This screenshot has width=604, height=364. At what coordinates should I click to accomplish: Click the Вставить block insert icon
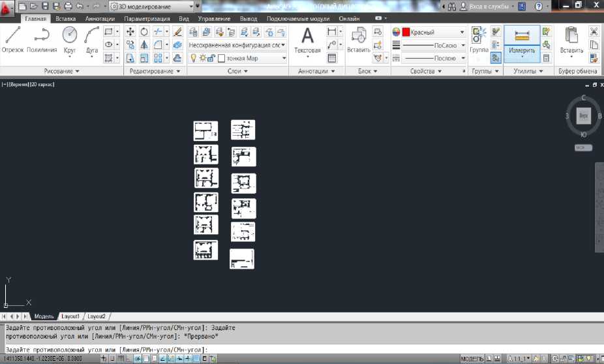(359, 40)
